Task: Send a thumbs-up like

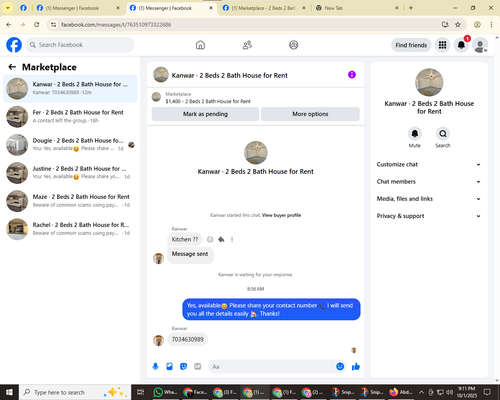Action: click(x=356, y=367)
